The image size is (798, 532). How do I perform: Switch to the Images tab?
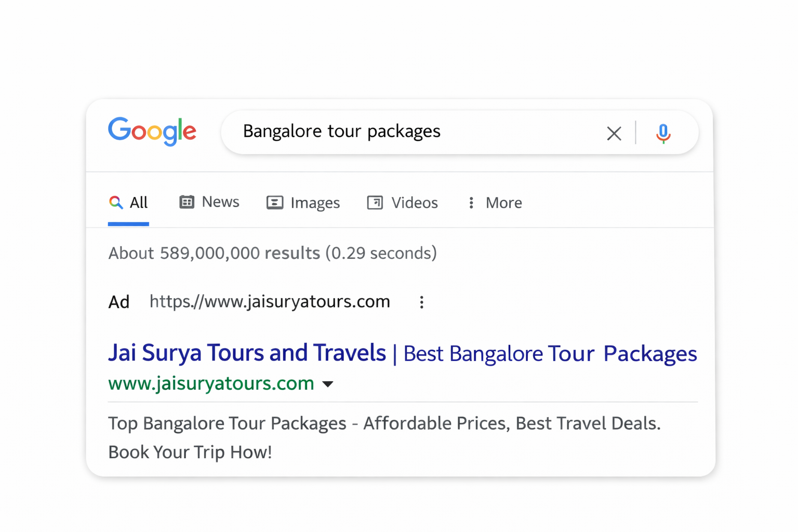(315, 203)
